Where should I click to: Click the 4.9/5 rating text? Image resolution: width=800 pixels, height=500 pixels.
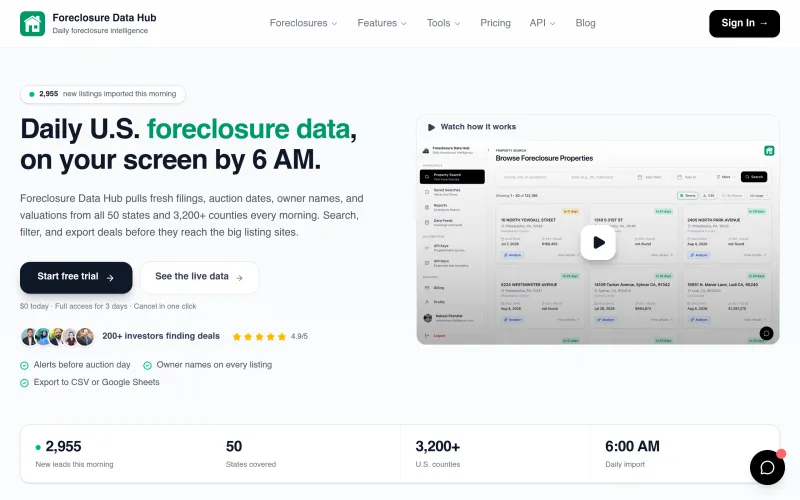tap(299, 337)
